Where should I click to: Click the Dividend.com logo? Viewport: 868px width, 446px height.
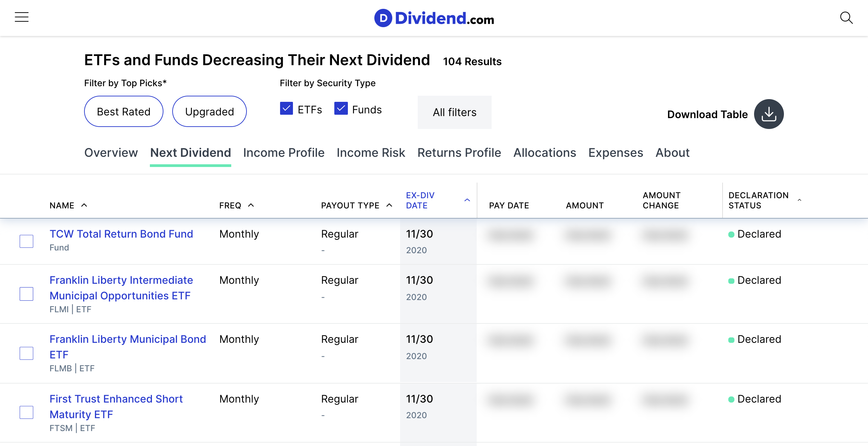coord(434,18)
